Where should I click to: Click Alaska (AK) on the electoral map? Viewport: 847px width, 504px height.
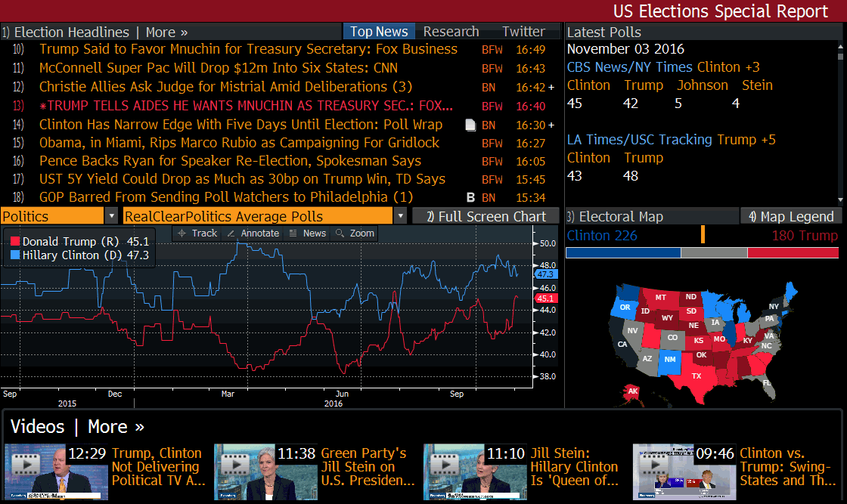click(x=632, y=391)
